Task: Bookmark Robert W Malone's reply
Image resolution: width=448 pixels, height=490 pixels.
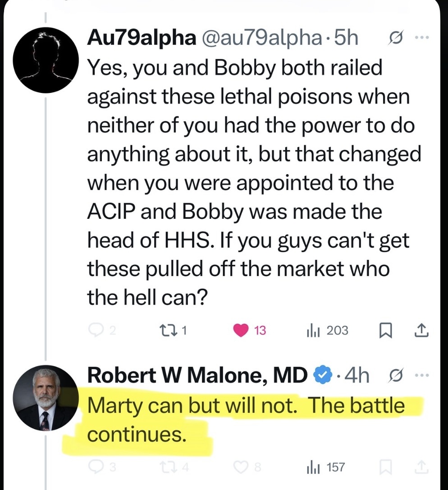Action: tap(384, 467)
